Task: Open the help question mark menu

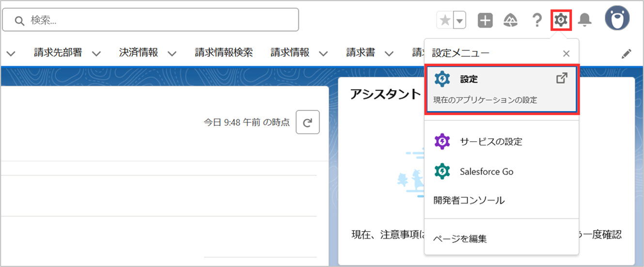Action: pyautogui.click(x=536, y=20)
